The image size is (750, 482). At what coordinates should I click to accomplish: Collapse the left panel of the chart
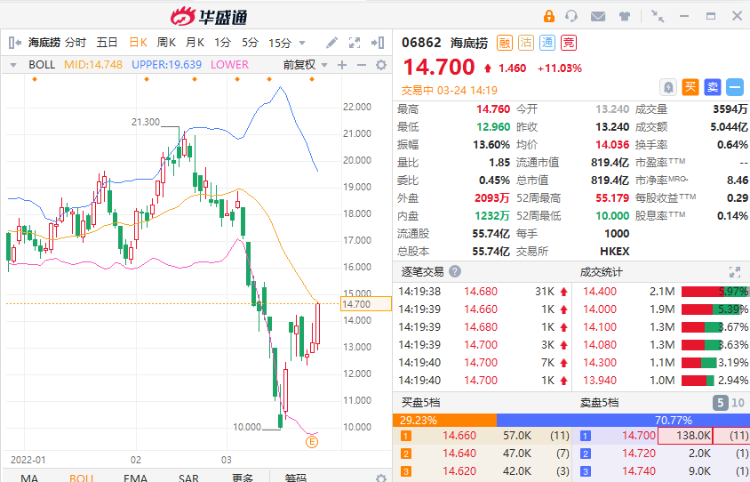click(x=15, y=43)
